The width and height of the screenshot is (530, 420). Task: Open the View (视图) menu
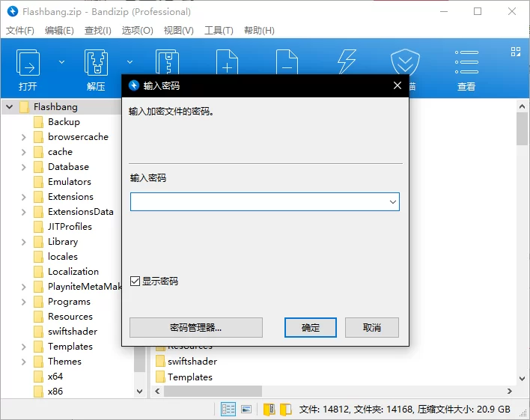pos(178,31)
